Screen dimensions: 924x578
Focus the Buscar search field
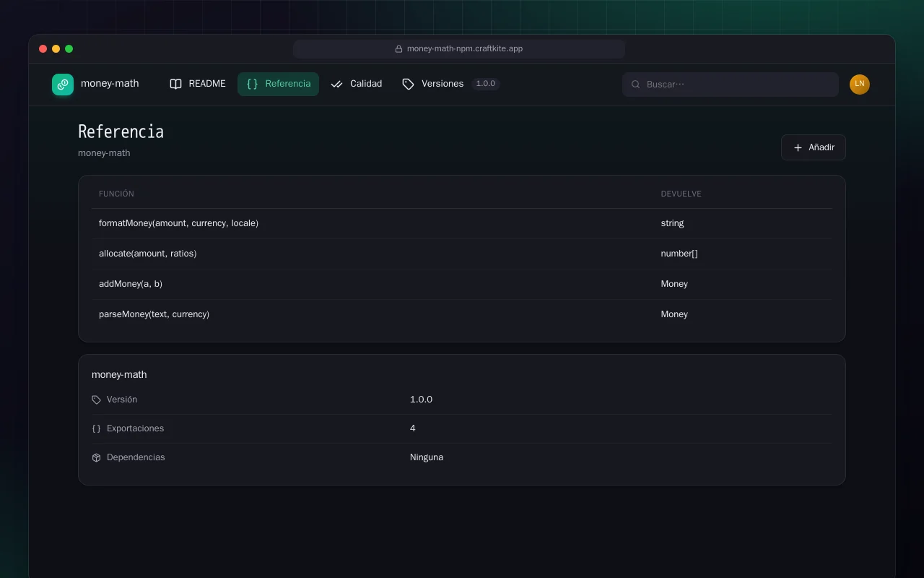click(731, 85)
